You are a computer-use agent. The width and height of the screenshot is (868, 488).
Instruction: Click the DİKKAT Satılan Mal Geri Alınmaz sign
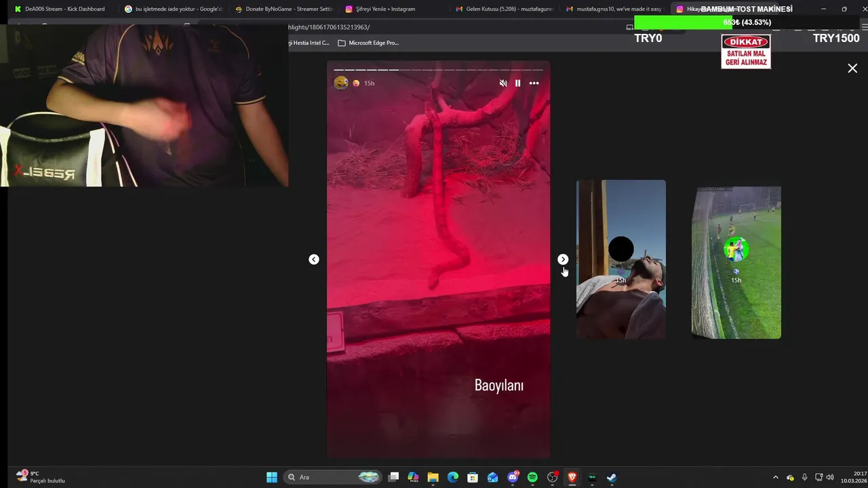click(746, 52)
